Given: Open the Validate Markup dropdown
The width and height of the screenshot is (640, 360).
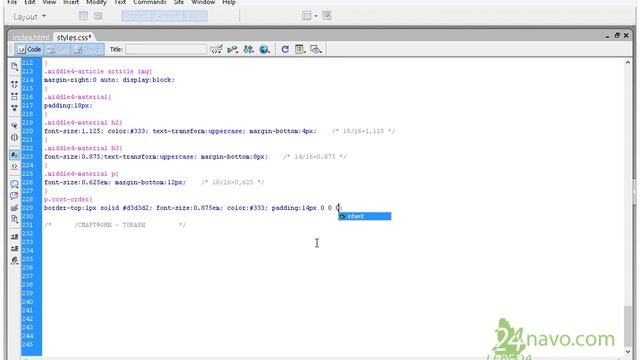Looking at the screenshot, I should [x=233, y=49].
